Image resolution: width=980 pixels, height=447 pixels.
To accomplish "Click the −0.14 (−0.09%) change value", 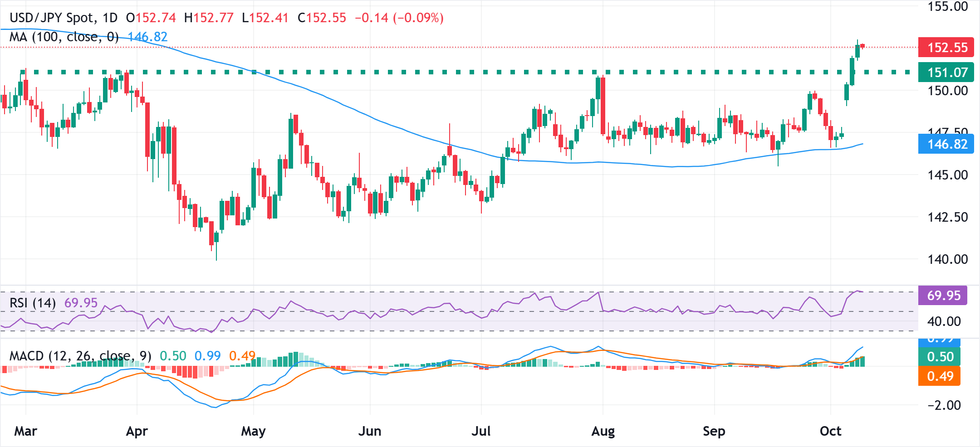I will (x=399, y=18).
